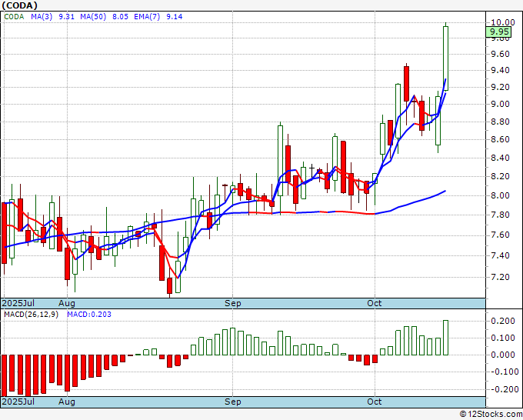Click 2025Jul on price chart axis
523x420 pixels.
click(x=18, y=303)
